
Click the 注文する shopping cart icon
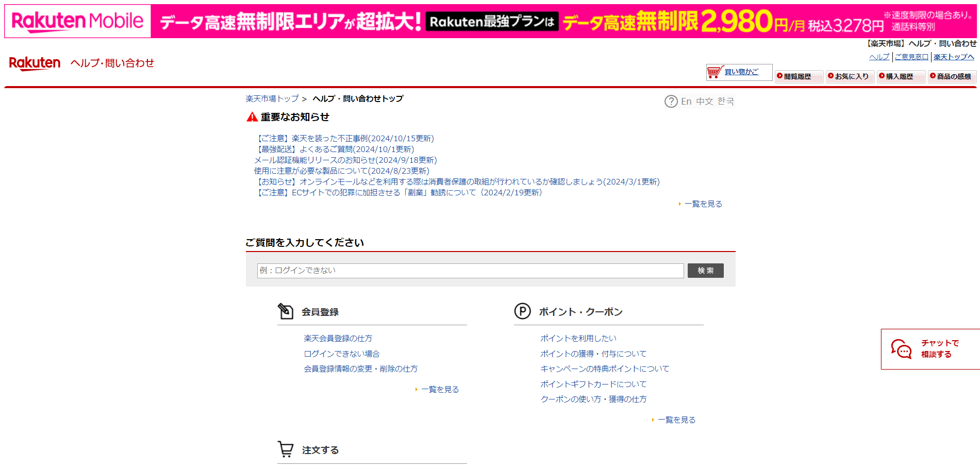[286, 449]
